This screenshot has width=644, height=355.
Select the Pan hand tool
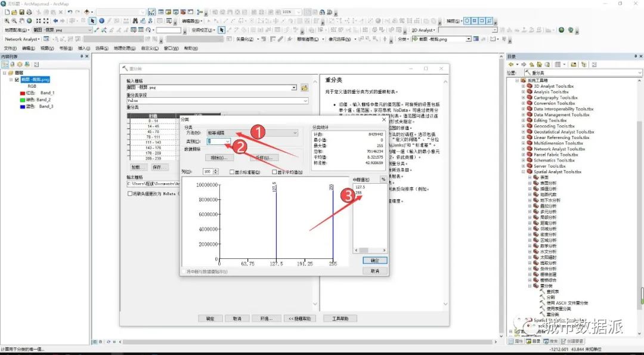(x=22, y=21)
